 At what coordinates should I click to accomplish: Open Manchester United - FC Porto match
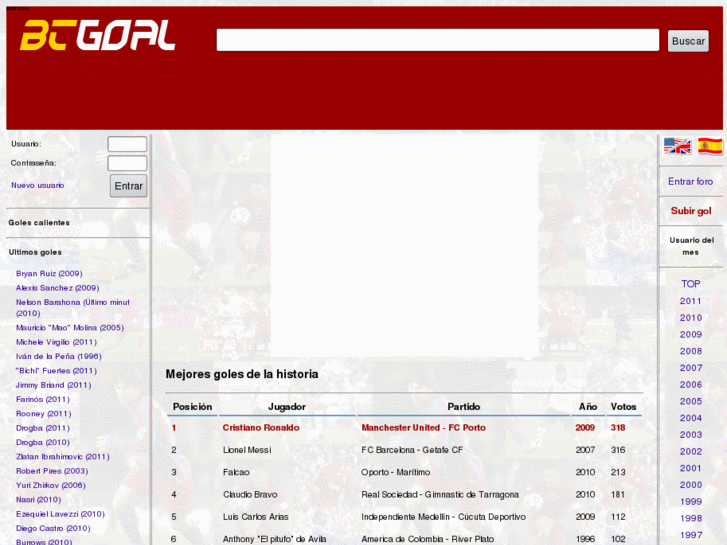point(424,428)
